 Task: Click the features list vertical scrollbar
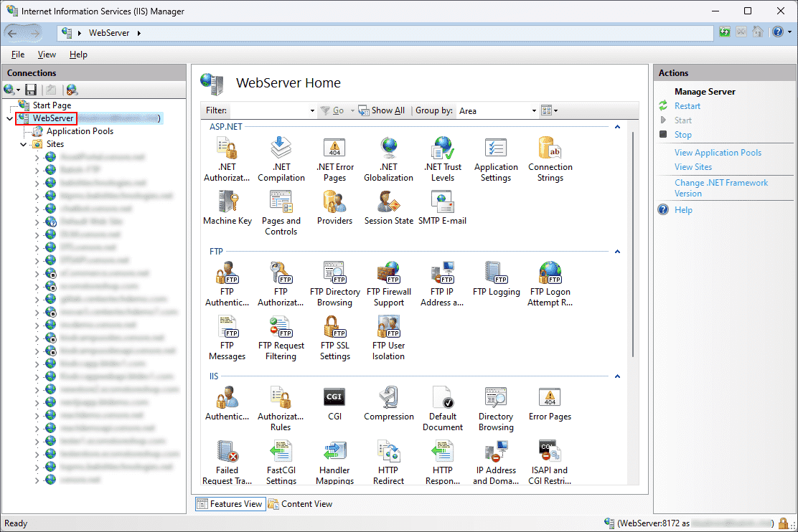632,244
